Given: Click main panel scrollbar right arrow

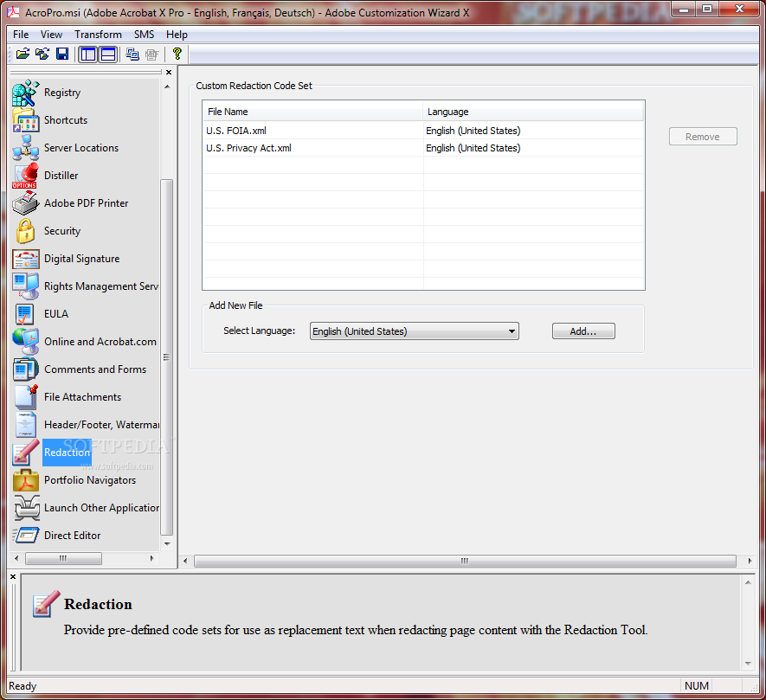Looking at the screenshot, I should [x=750, y=561].
